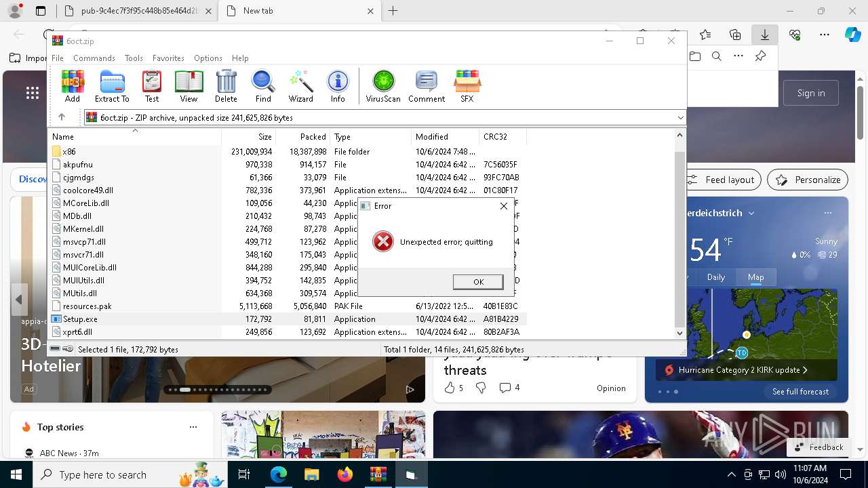Sort by Packed column header
The height and width of the screenshot is (488, 868).
click(x=303, y=136)
